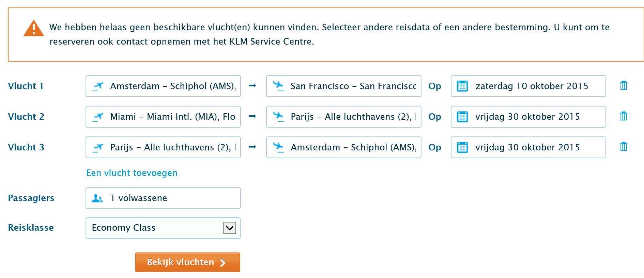The height and width of the screenshot is (278, 644).
Task: Open date picker showing zaterdag 10 oktober 2015
Action: 532,86
